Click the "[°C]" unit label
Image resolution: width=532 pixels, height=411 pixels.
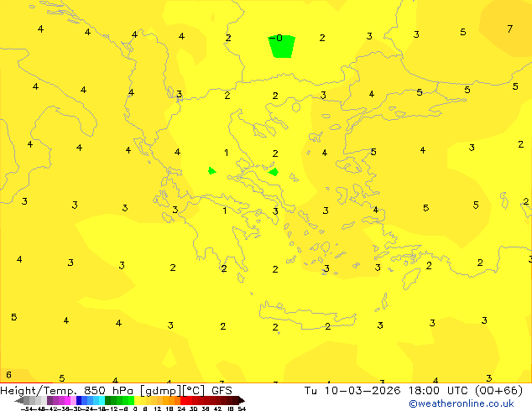(x=194, y=391)
